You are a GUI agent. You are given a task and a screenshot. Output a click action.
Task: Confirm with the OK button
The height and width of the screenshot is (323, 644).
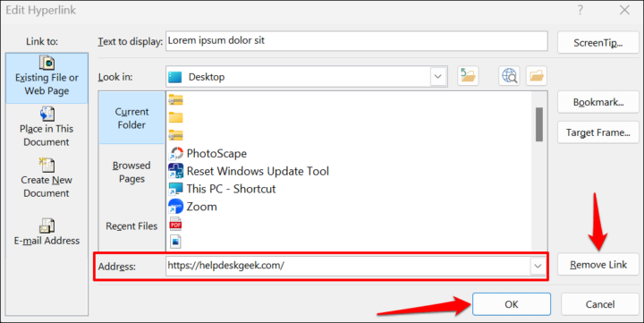click(512, 304)
